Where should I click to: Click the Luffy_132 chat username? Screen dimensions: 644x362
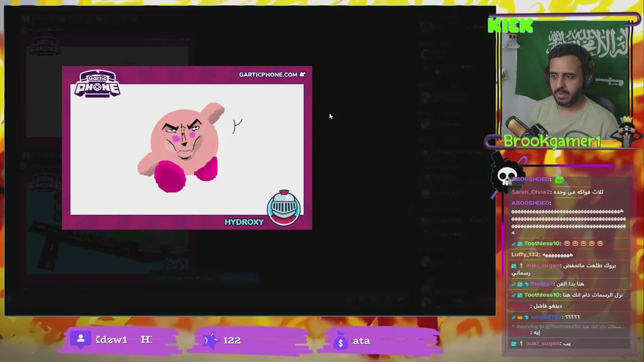[526, 254]
